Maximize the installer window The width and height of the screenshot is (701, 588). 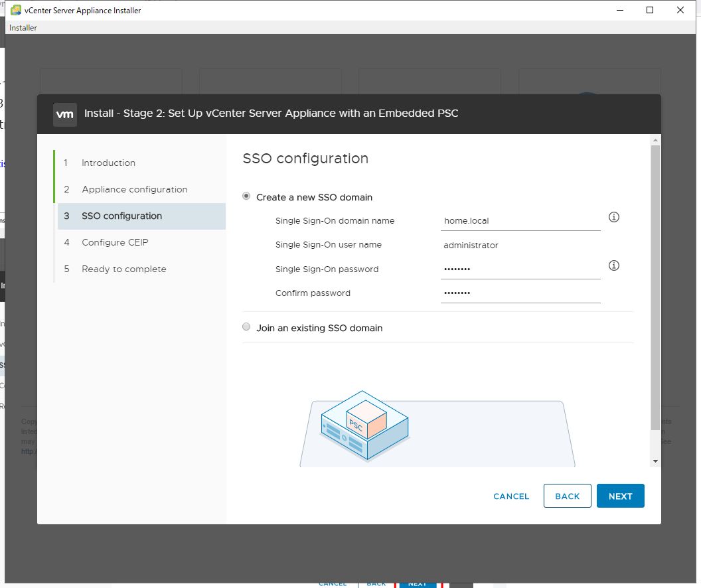pyautogui.click(x=650, y=10)
